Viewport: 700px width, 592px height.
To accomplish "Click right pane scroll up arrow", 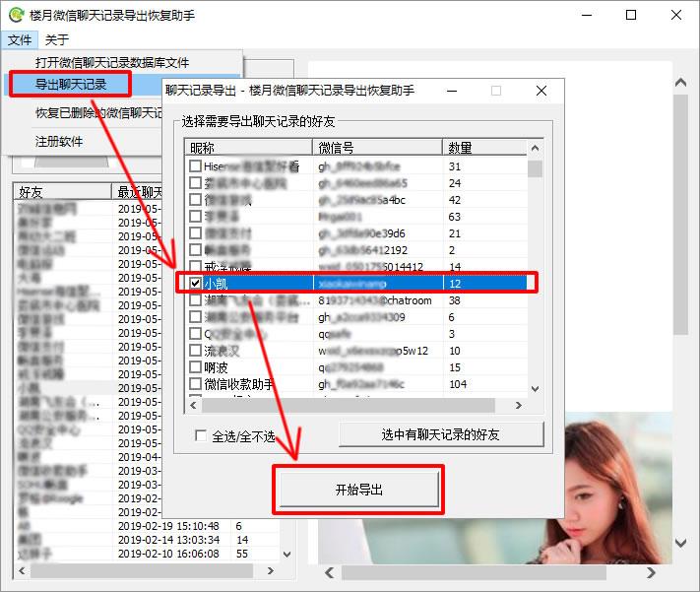I will pyautogui.click(x=681, y=83).
